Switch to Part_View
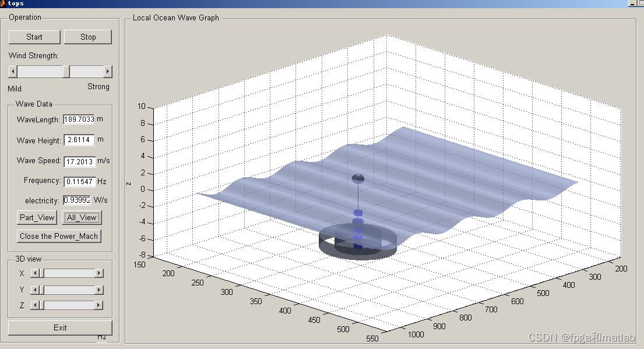The width and height of the screenshot is (644, 349). point(37,217)
